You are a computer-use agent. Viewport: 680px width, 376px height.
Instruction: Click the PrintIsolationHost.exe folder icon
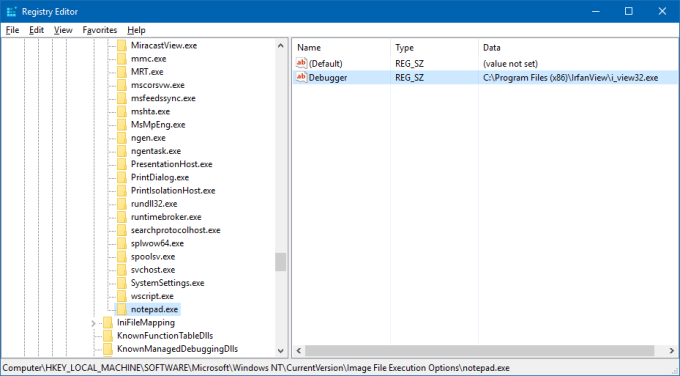[x=122, y=191]
